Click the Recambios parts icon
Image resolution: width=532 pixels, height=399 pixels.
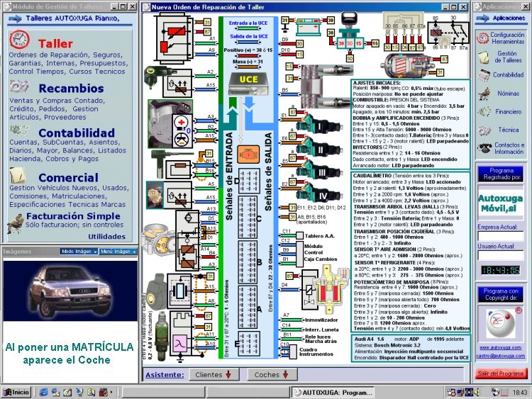tap(19, 86)
